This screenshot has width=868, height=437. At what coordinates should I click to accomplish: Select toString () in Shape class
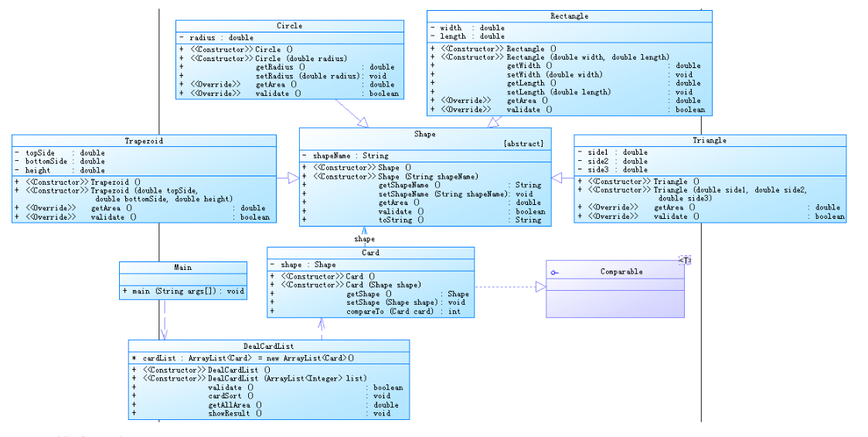point(401,220)
